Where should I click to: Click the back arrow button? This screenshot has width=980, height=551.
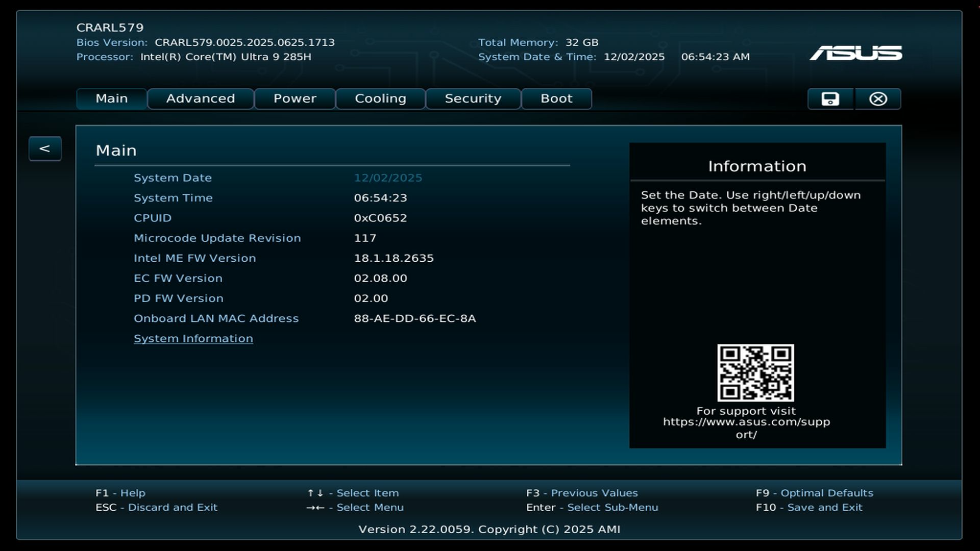point(45,148)
